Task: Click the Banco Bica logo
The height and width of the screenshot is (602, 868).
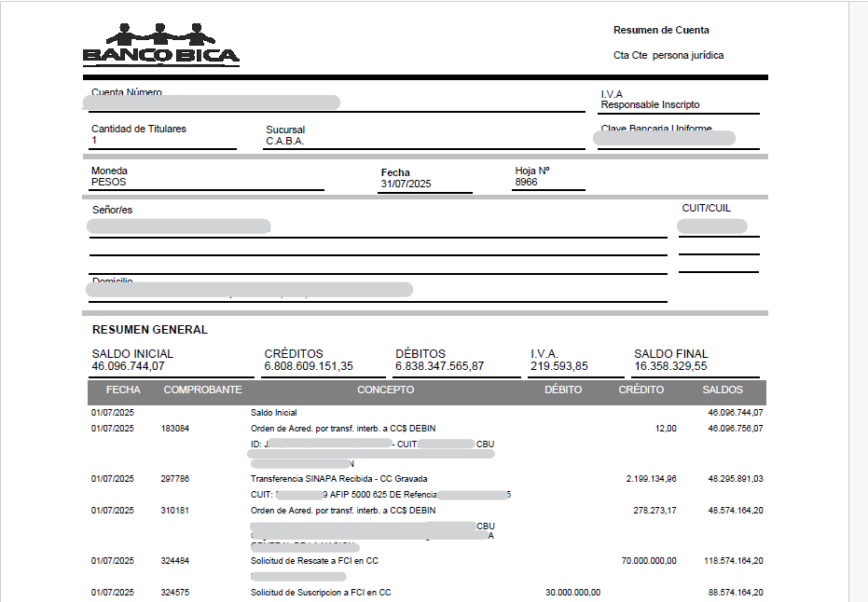Action: [x=161, y=45]
